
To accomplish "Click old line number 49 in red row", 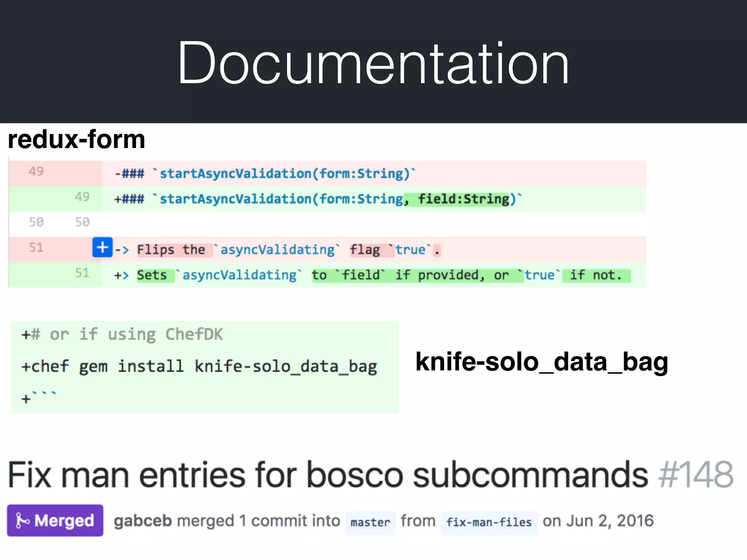I will coord(36,171).
